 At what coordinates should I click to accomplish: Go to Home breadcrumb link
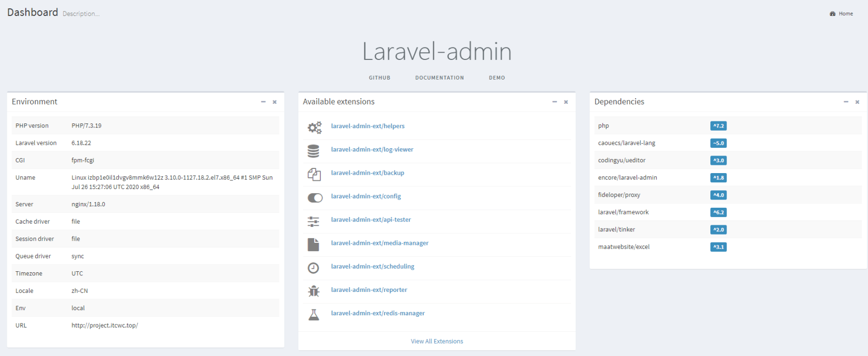pos(846,14)
